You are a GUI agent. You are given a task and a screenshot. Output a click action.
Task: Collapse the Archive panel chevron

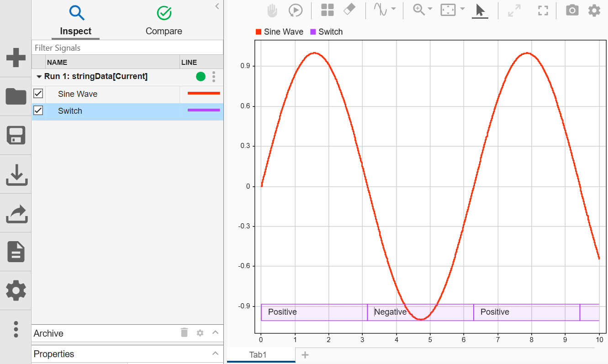point(216,332)
